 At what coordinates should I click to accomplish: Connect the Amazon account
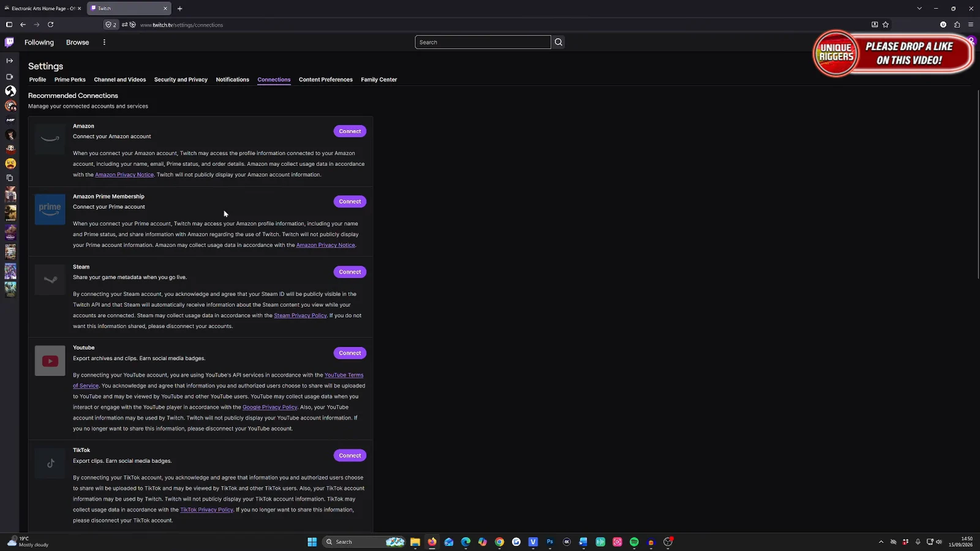350,131
